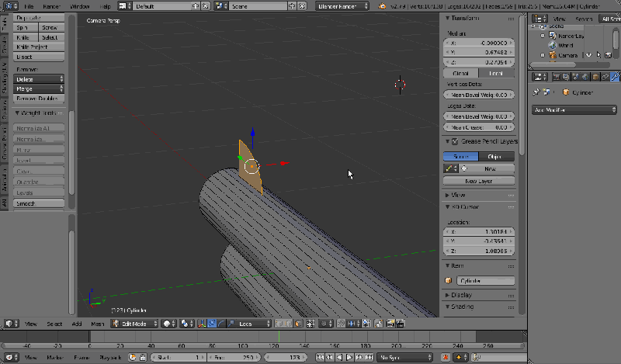621x364 pixels.
Task: Switch to Object properties cube tab icon
Action: point(595,77)
